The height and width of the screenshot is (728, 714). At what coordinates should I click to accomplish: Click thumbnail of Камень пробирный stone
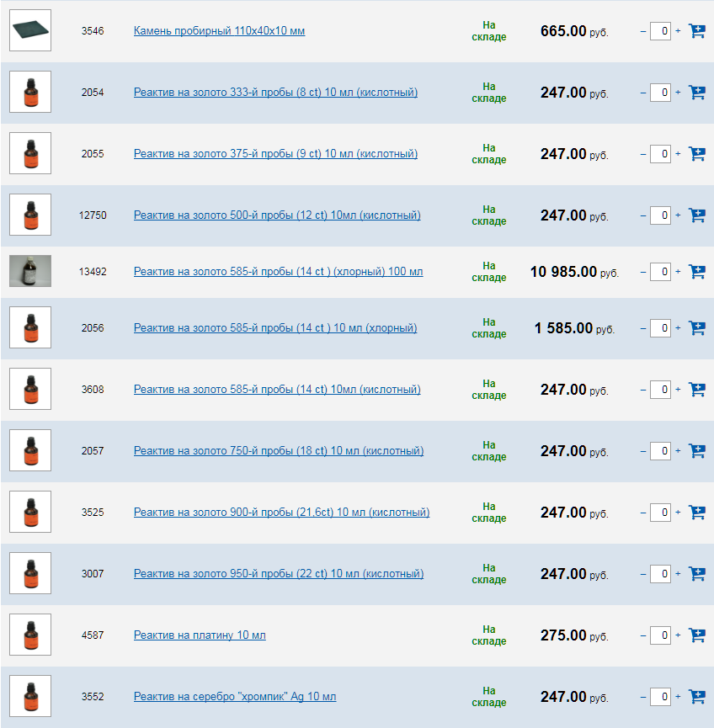click(30, 30)
